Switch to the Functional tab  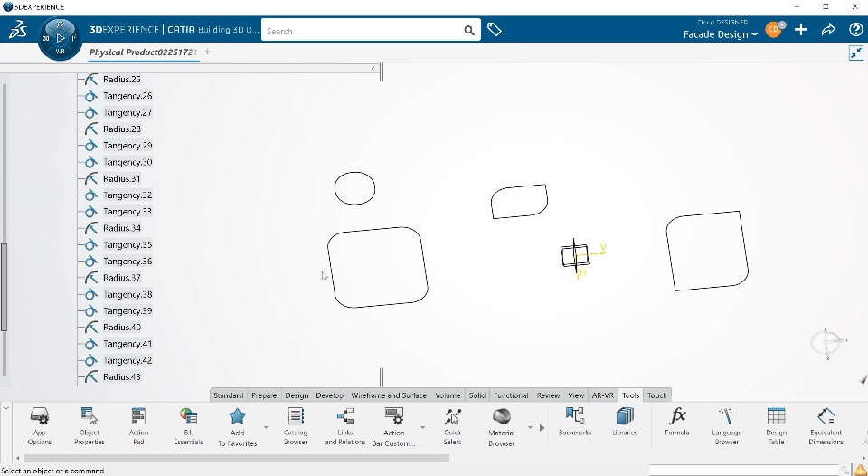pos(511,395)
